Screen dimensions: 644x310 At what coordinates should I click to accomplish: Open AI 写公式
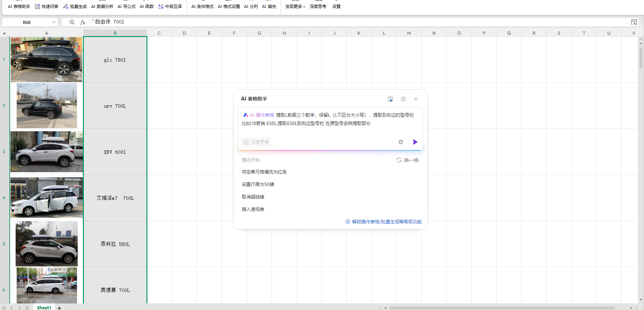coord(127,7)
